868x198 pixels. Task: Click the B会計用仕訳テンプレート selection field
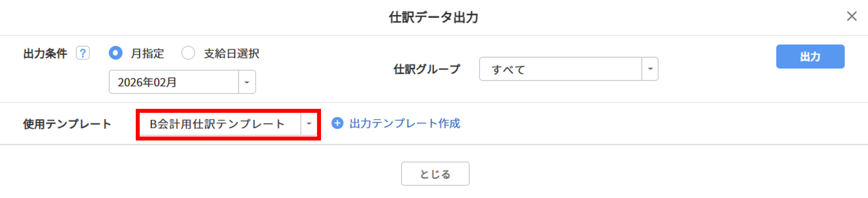click(220, 124)
